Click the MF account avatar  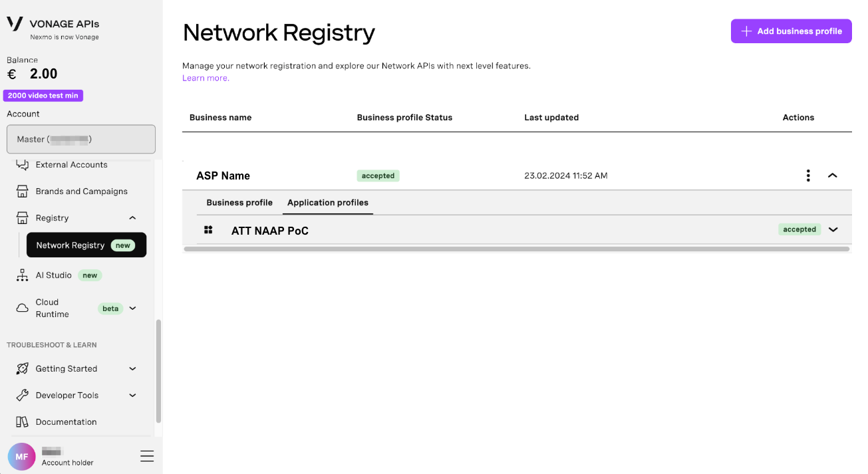21,457
